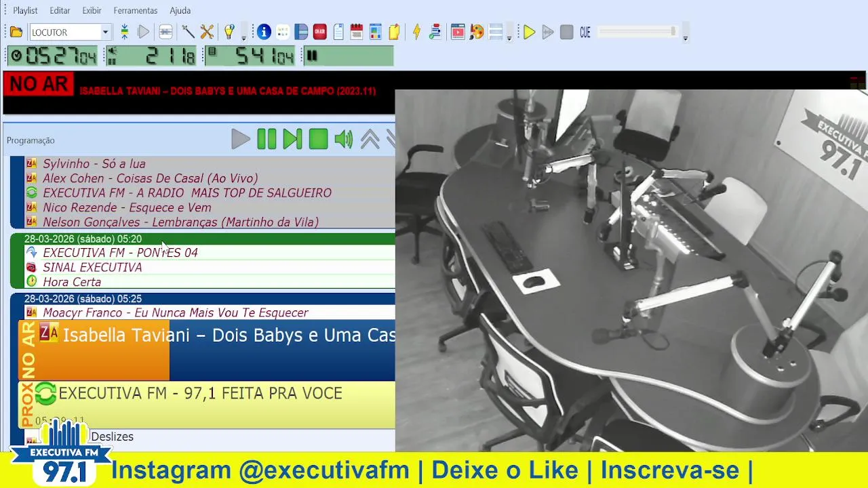Expand overflow arrow after CUE slider
Viewport: 868px width, 488px height.
pos(685,37)
